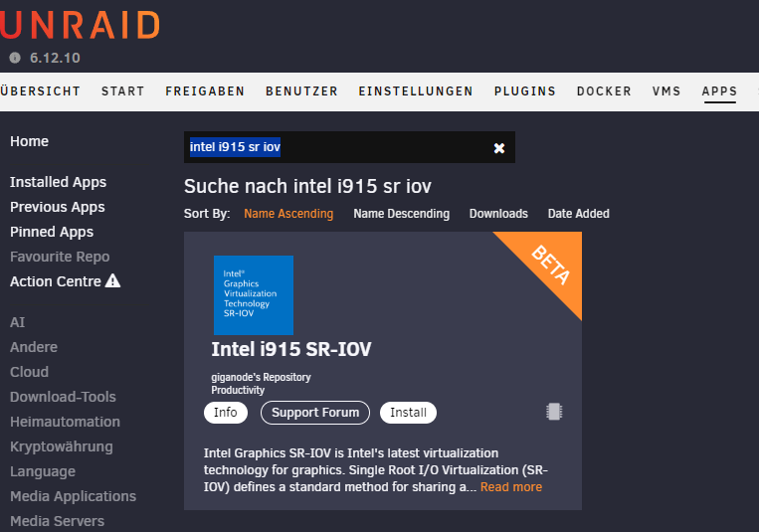Open Installed Apps in sidebar
The height and width of the screenshot is (532, 759).
[58, 182]
